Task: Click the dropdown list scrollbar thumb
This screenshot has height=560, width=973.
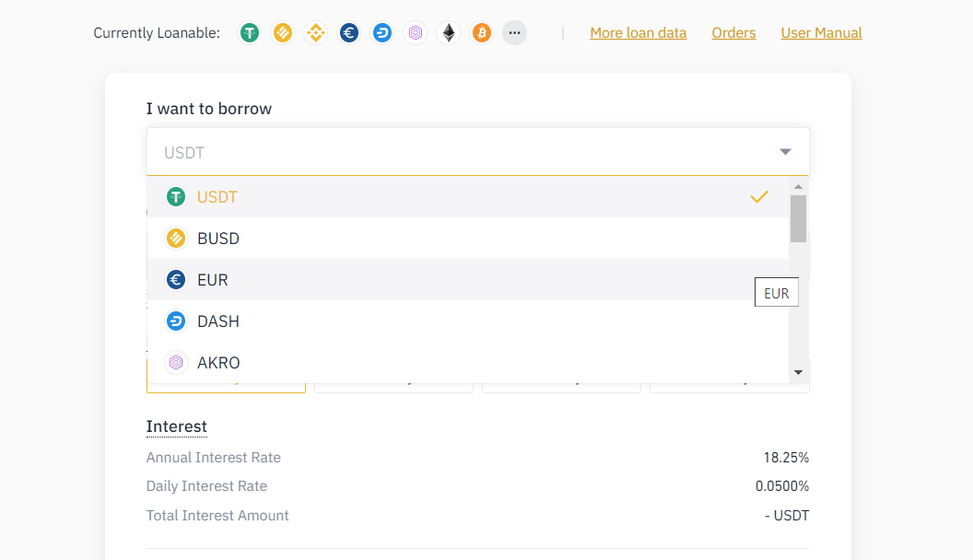Action: 799,219
